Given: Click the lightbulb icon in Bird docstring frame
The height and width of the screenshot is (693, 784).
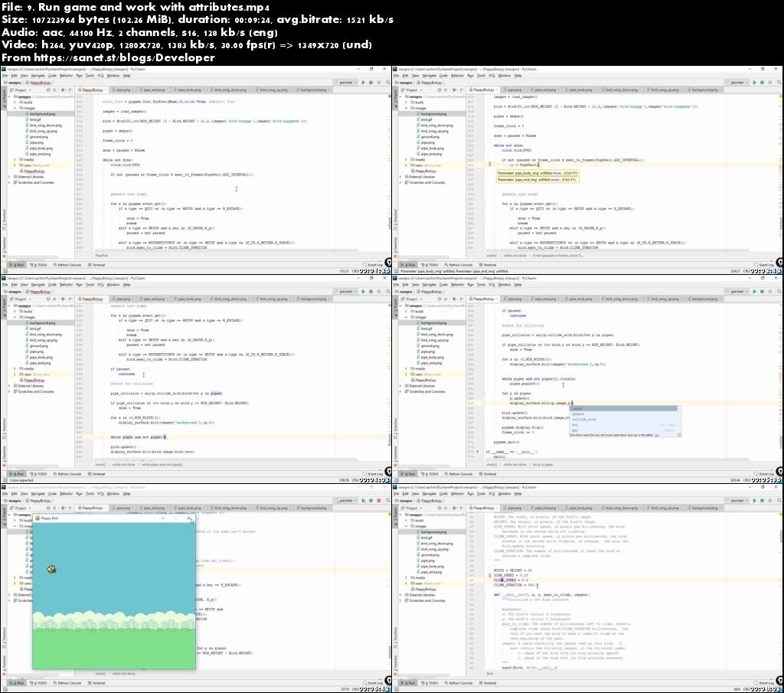Looking at the screenshot, I should coord(489,576).
